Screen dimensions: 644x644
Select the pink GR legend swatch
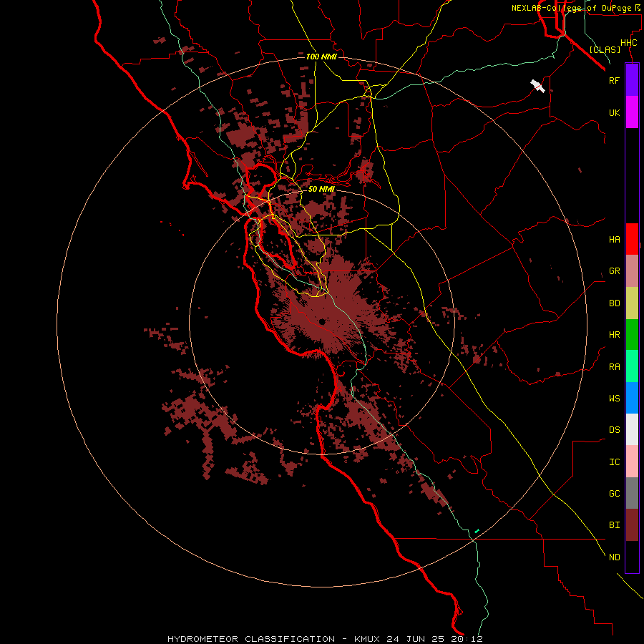click(x=632, y=271)
